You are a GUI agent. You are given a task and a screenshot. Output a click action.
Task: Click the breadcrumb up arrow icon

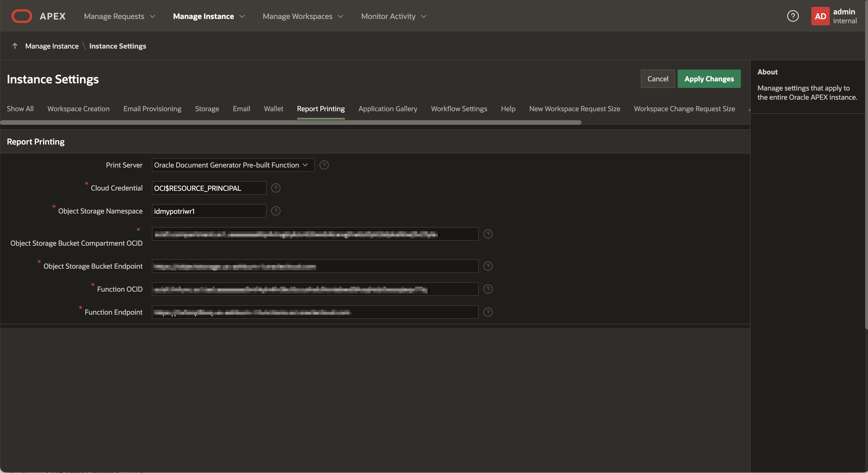(15, 46)
